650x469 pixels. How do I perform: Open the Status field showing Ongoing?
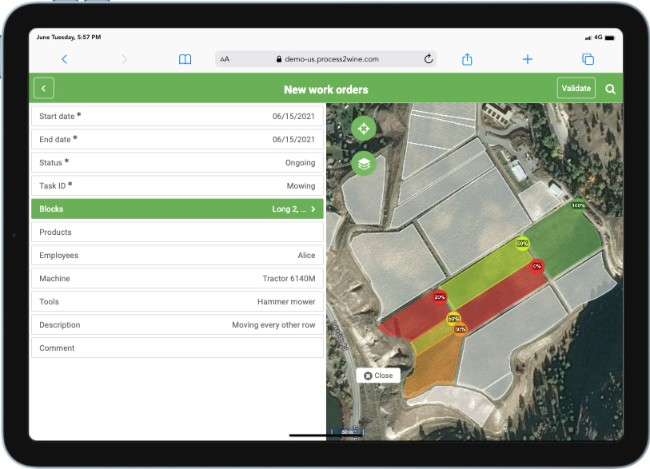[x=177, y=162]
